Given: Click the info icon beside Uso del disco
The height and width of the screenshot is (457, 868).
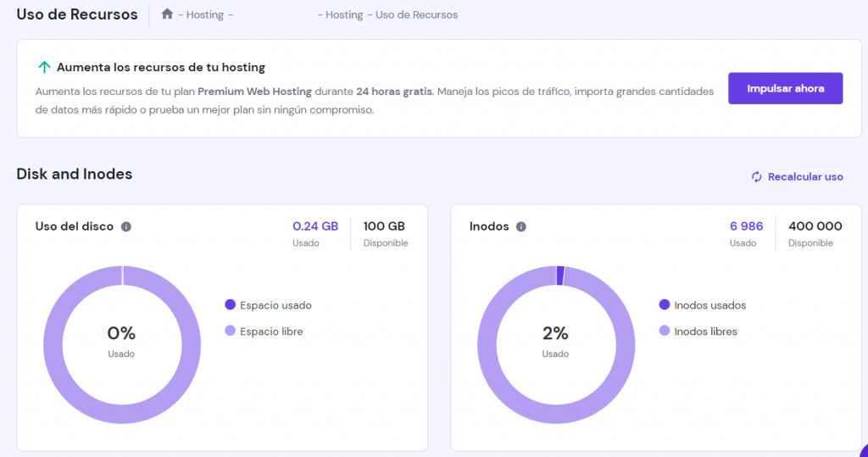Looking at the screenshot, I should click(126, 226).
